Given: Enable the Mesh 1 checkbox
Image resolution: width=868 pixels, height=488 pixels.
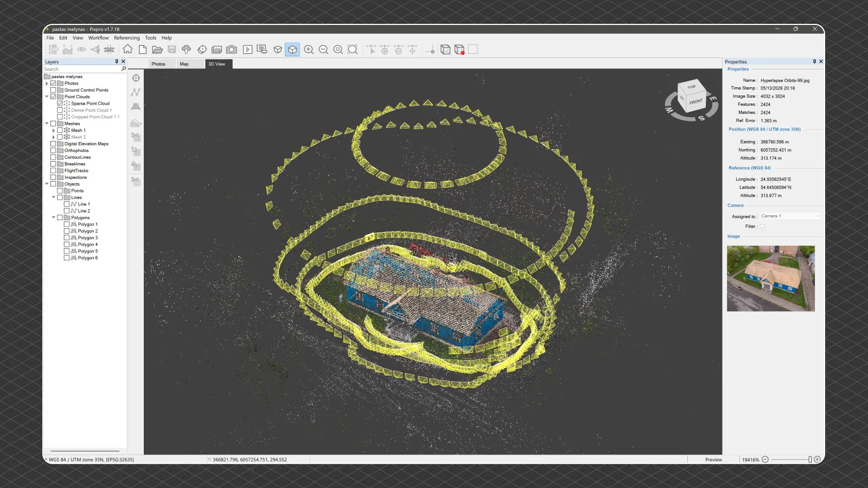Looking at the screenshot, I should click(x=60, y=130).
